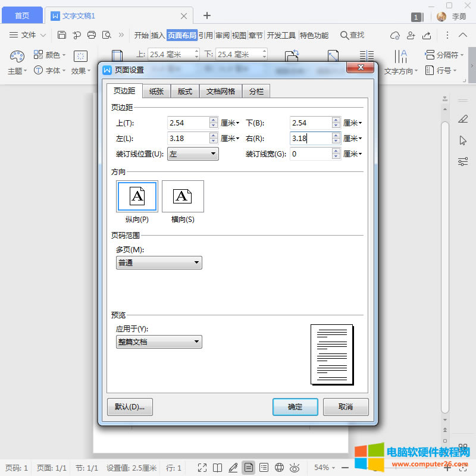
Task: Open the 装订线位置 dropdown
Action: [x=193, y=154]
